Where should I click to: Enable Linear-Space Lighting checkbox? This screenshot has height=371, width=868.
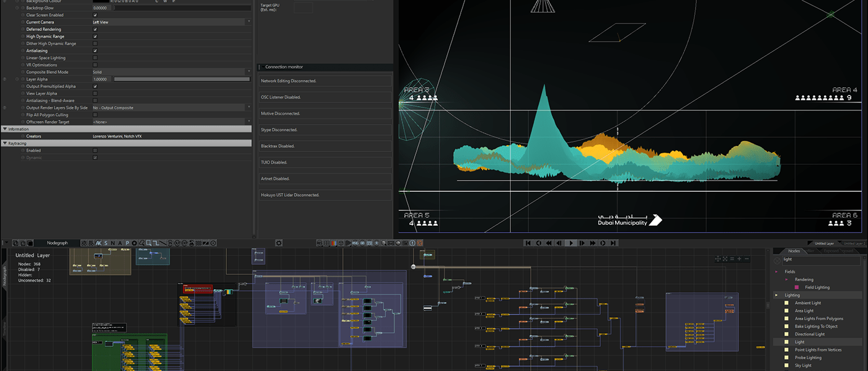[95, 58]
